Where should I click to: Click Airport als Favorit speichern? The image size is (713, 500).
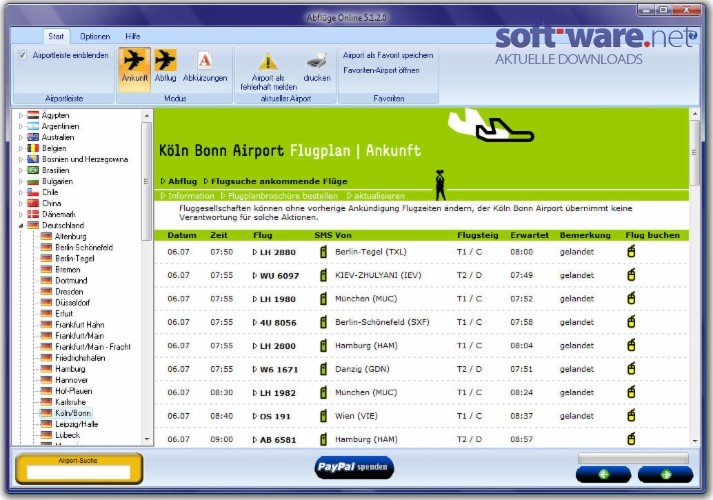tap(388, 55)
